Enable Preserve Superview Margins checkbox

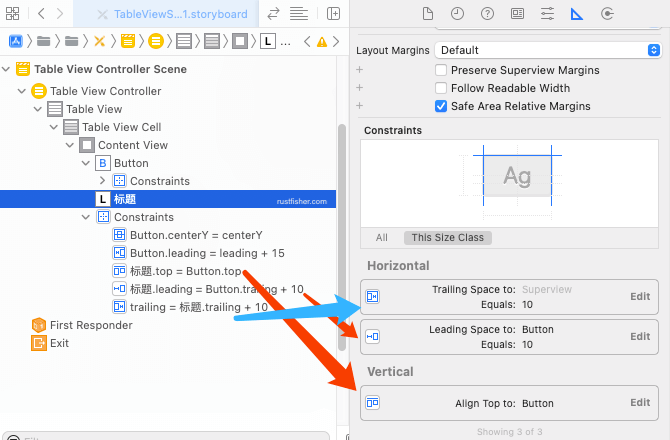[x=441, y=71]
